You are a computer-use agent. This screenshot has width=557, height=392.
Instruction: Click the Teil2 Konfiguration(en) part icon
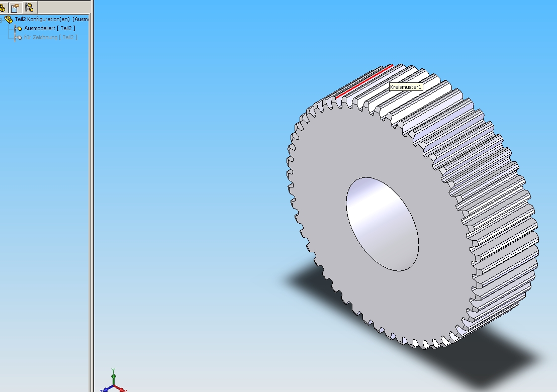click(x=9, y=20)
